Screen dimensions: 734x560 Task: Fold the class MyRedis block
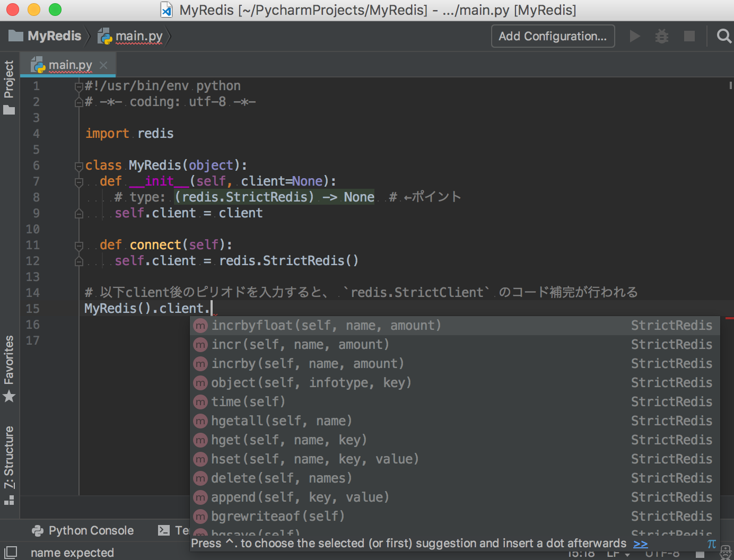pyautogui.click(x=78, y=165)
